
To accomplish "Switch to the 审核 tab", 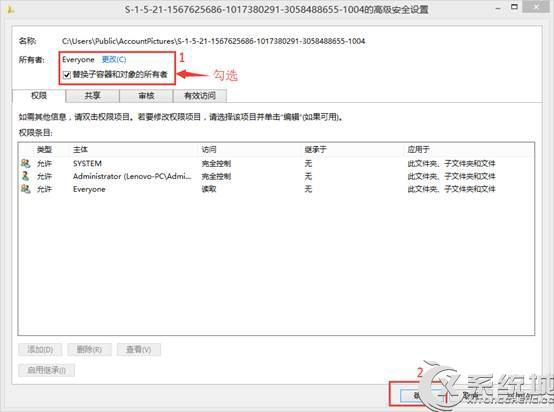I will tap(146, 95).
